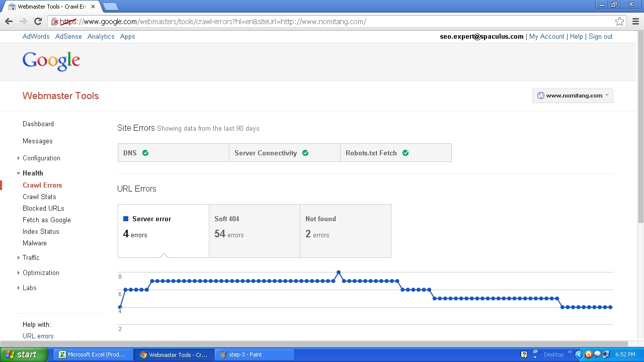
Task: Open Dashboard in sidebar
Action: (x=38, y=124)
